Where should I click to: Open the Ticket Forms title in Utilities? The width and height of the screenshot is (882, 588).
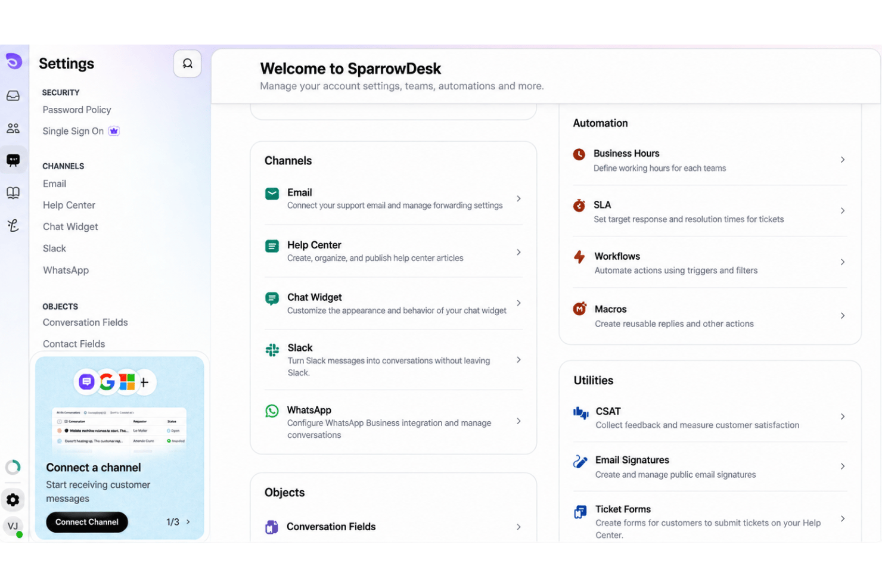623,509
